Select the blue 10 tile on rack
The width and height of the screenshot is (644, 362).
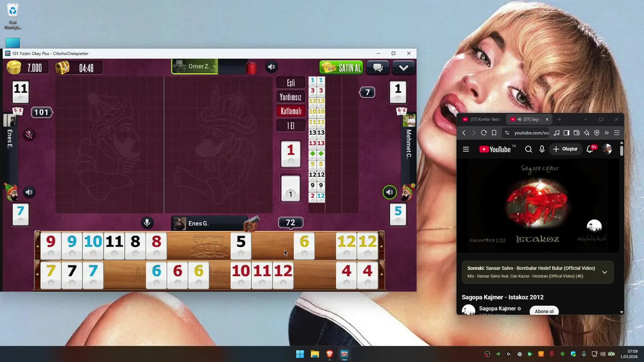pos(93,245)
